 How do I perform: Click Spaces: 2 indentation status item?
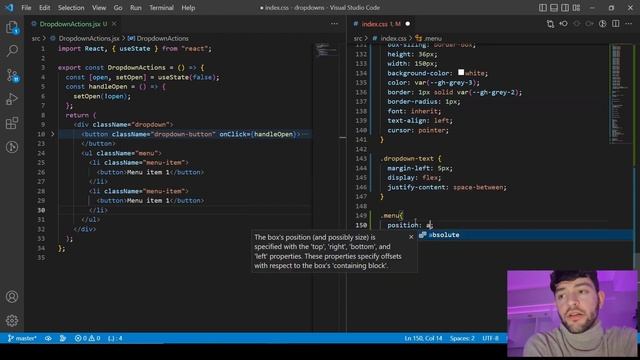click(x=462, y=338)
